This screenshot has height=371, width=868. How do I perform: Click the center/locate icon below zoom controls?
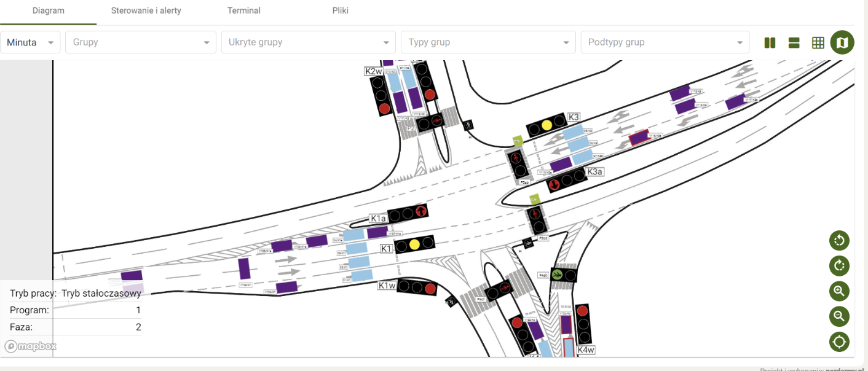coord(839,342)
